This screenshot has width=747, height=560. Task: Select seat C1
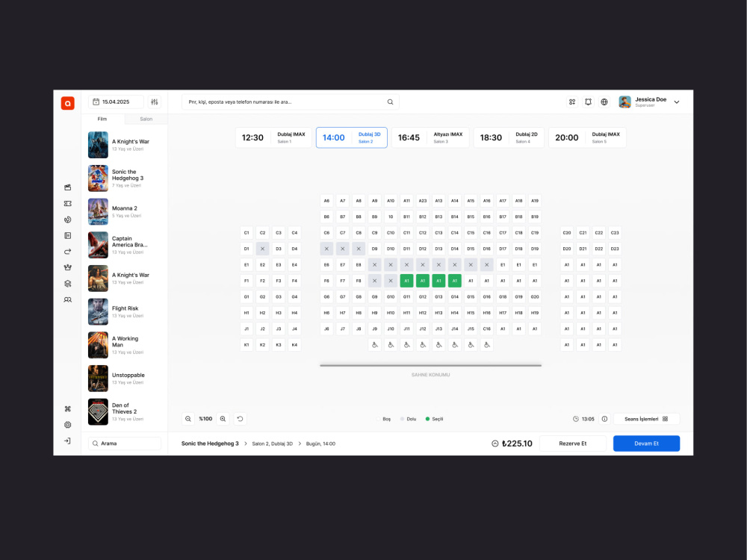[247, 233]
